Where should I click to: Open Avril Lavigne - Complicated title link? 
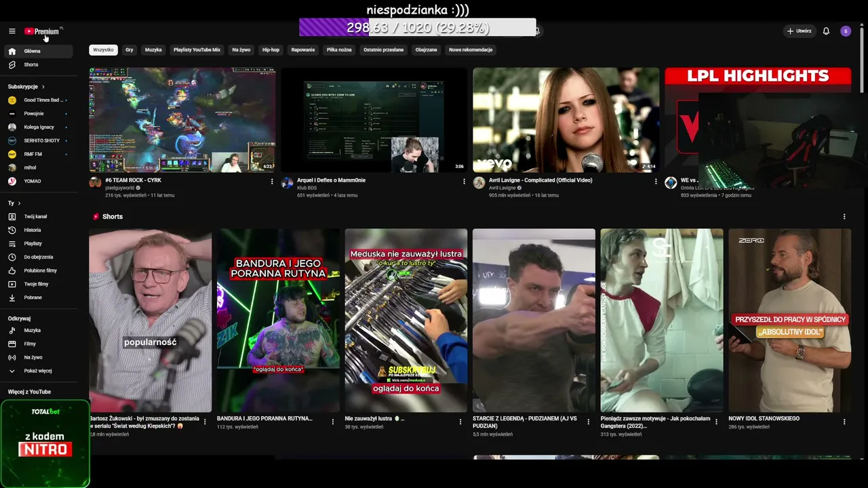(x=540, y=180)
